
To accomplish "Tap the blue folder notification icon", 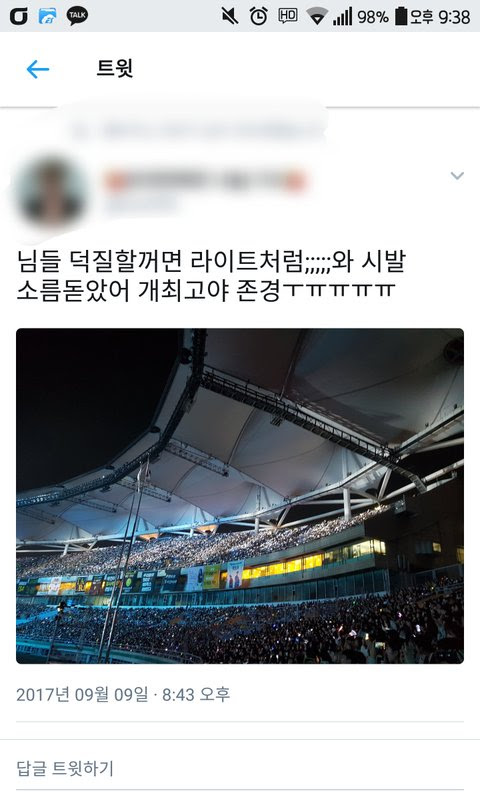I will (x=48, y=16).
